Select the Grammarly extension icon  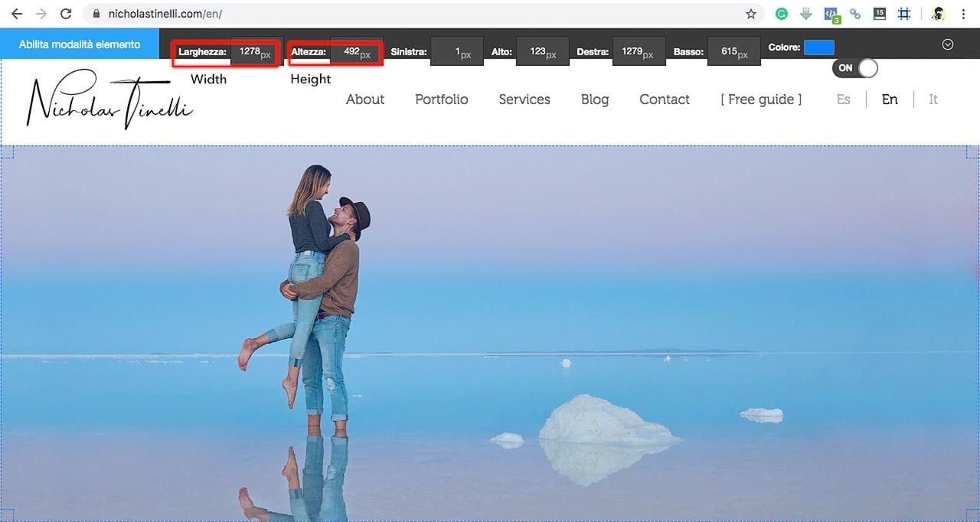[781, 13]
